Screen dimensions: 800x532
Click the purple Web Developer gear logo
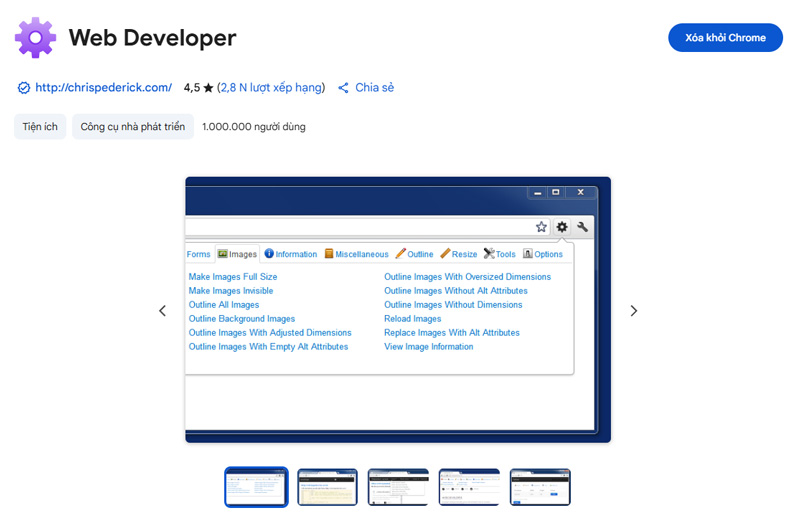click(x=35, y=38)
